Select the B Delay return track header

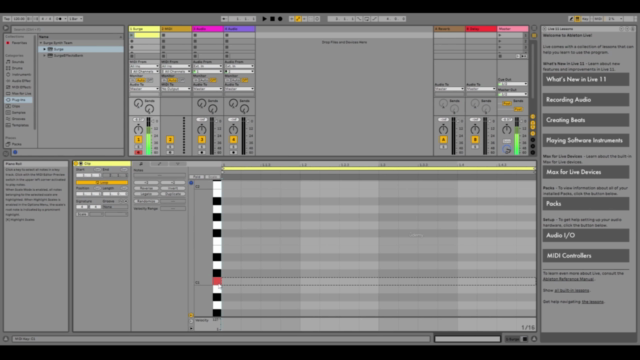click(481, 29)
